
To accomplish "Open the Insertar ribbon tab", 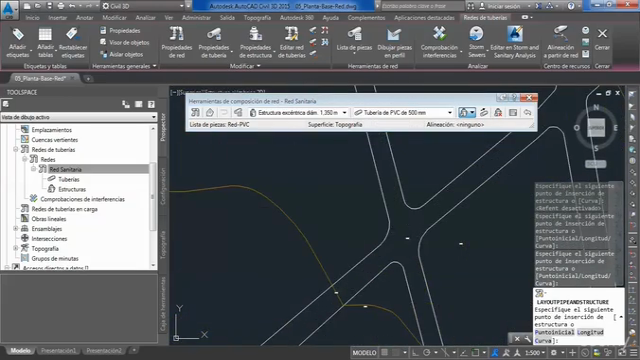I will click(58, 18).
